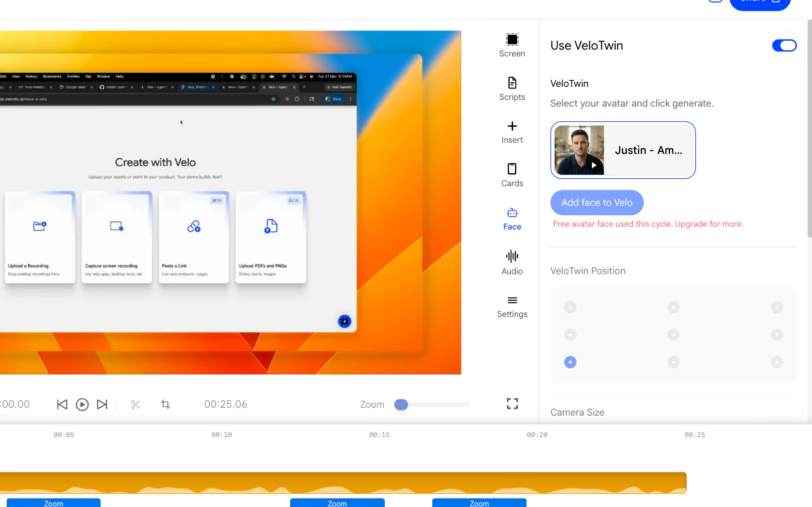
Task: Click the 00:25.06 duration text
Action: 226,404
